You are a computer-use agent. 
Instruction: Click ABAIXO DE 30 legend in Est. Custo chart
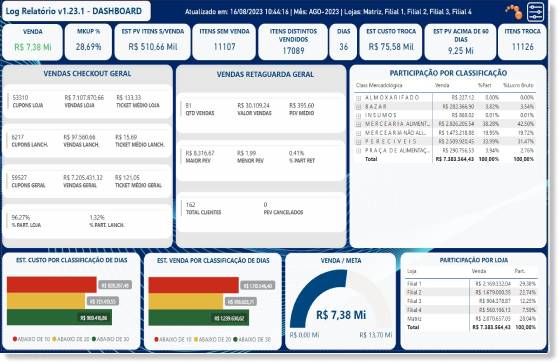(110, 339)
